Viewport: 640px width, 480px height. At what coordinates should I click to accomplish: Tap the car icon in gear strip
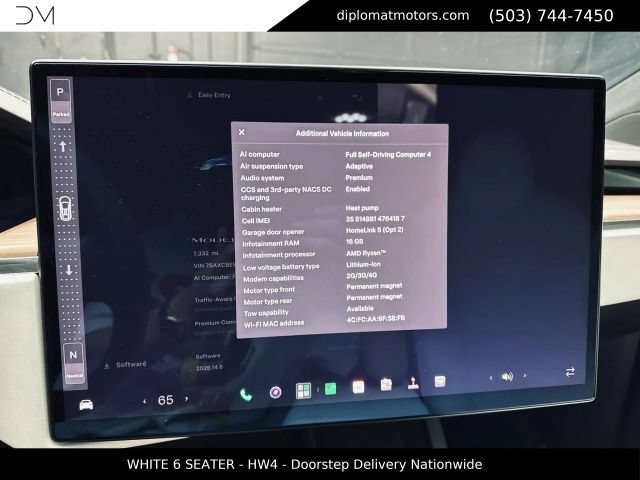pos(65,209)
